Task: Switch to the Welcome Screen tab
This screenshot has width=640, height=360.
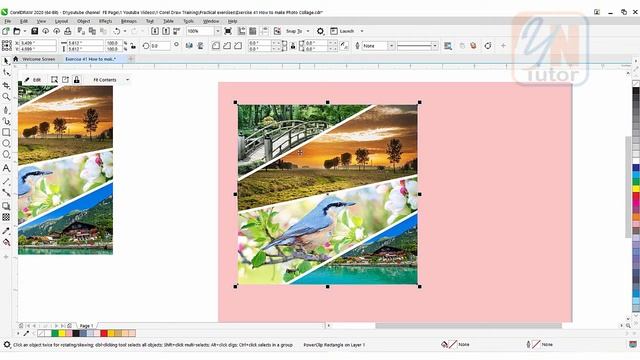Action: click(x=38, y=59)
